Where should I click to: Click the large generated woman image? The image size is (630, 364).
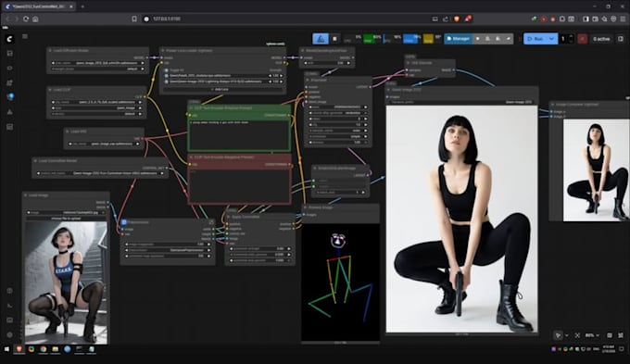(461, 220)
